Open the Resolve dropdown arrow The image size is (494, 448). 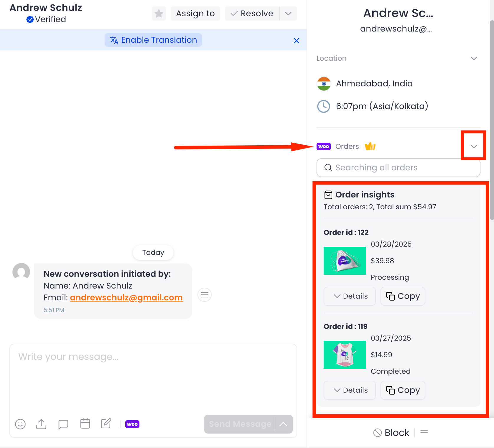tap(288, 13)
